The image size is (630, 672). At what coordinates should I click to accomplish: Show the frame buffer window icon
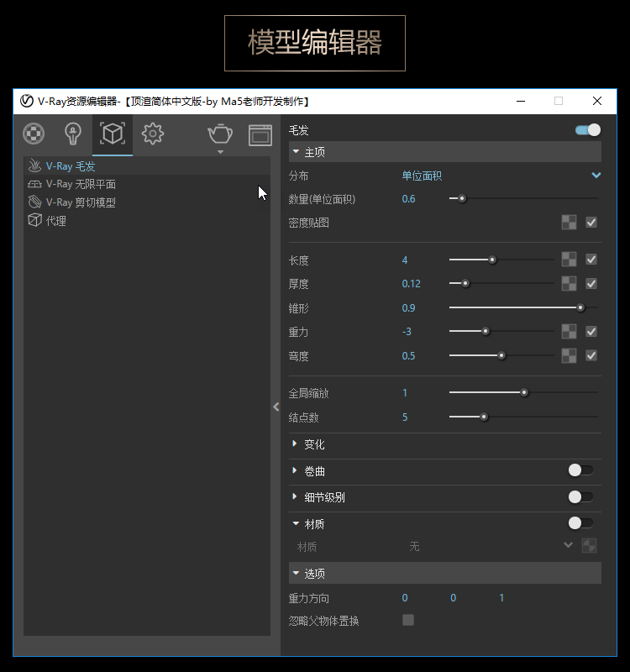click(260, 135)
